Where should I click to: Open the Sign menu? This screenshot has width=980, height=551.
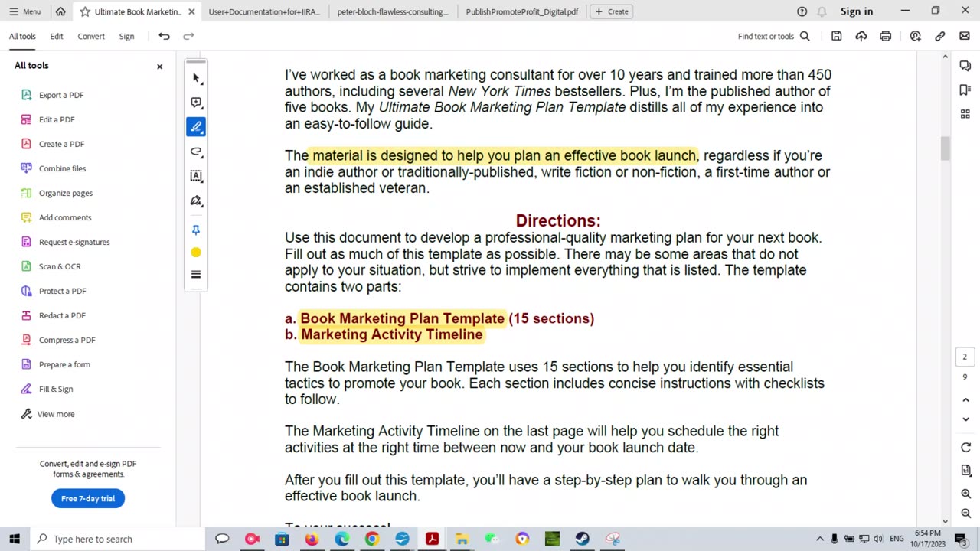click(126, 36)
